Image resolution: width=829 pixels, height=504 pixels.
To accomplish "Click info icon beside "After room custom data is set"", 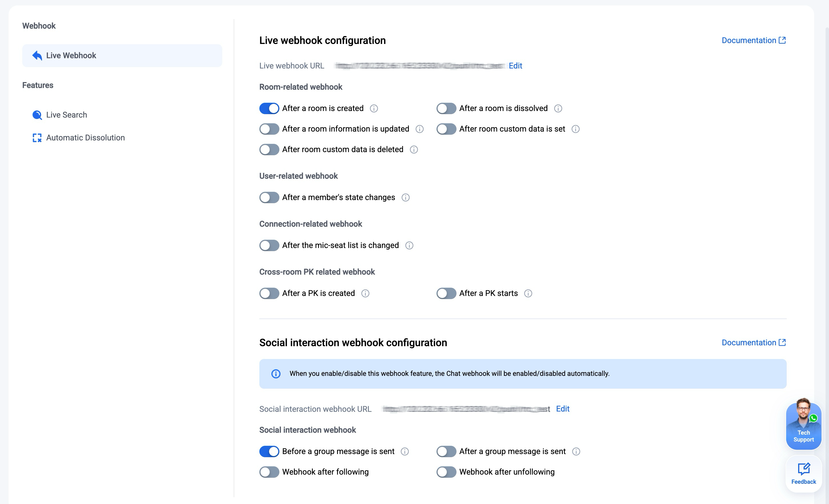I will pos(576,129).
